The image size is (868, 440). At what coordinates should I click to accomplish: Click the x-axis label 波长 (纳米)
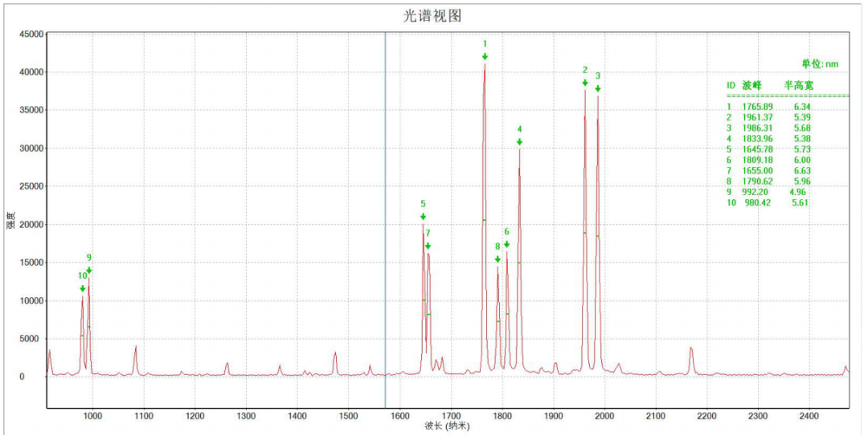pos(448,426)
